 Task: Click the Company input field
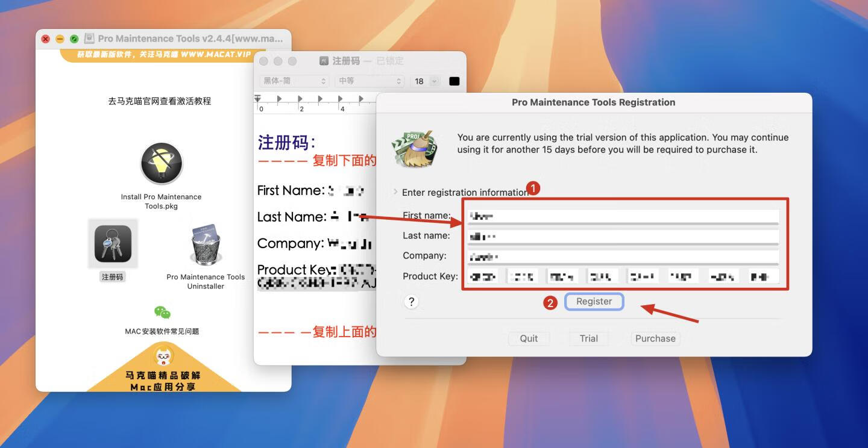(x=623, y=257)
